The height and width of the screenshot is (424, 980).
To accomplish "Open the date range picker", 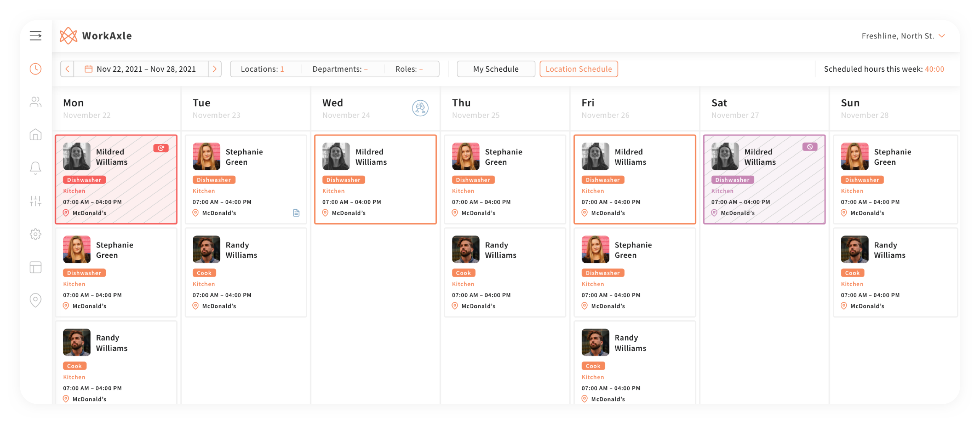I will pyautogui.click(x=141, y=69).
